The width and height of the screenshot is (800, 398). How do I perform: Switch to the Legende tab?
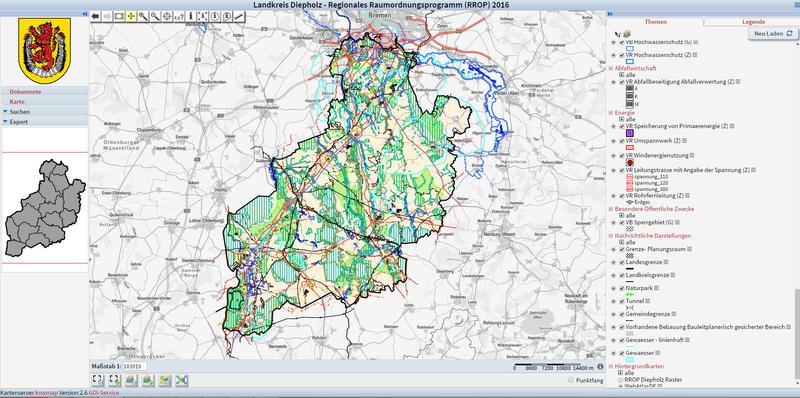754,22
